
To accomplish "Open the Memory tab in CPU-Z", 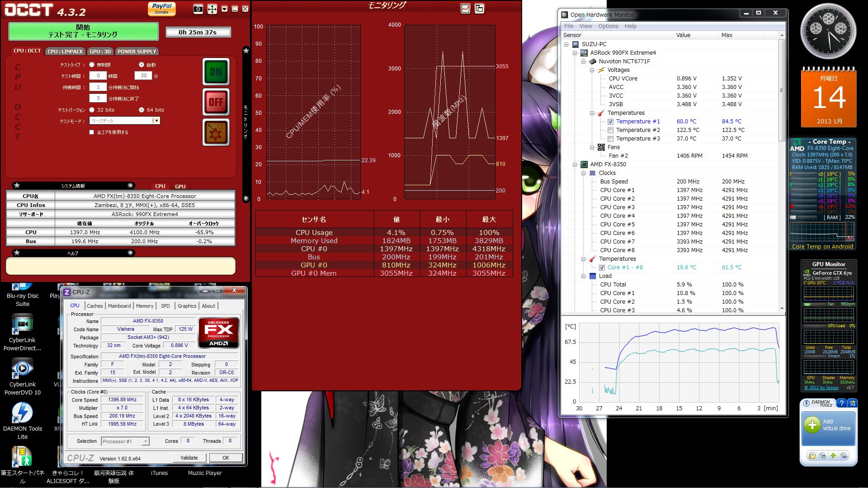I will pos(145,306).
